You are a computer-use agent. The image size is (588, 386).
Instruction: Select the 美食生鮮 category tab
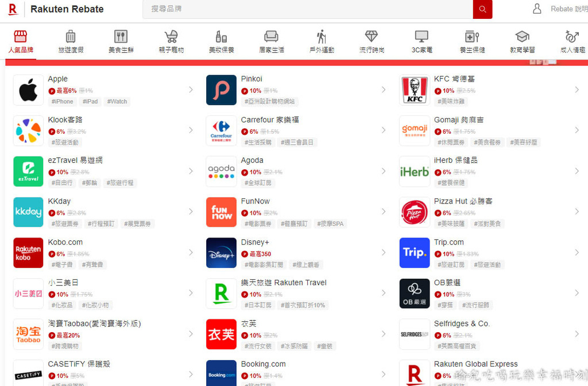121,41
